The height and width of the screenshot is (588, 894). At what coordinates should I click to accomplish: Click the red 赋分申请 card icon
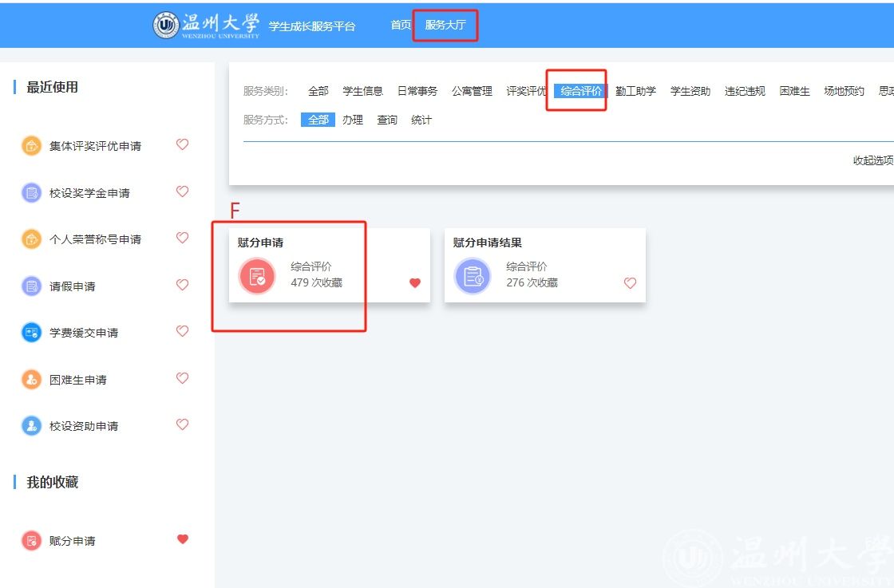pyautogui.click(x=257, y=276)
